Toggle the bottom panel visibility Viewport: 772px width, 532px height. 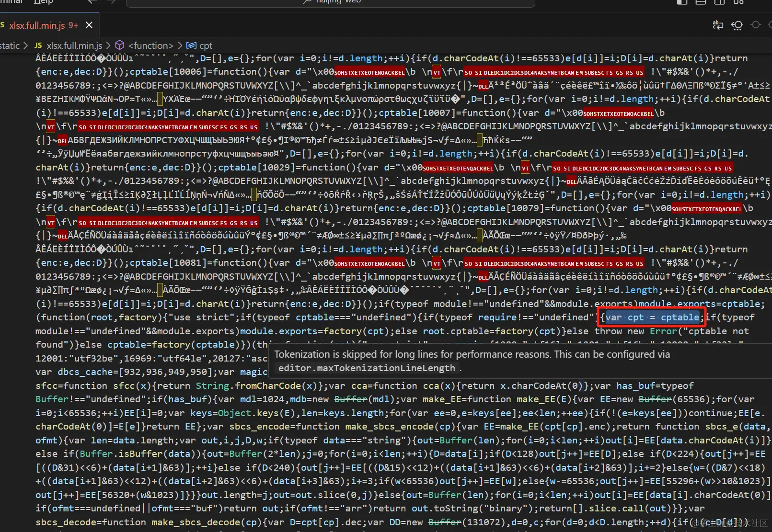pyautogui.click(x=701, y=2)
